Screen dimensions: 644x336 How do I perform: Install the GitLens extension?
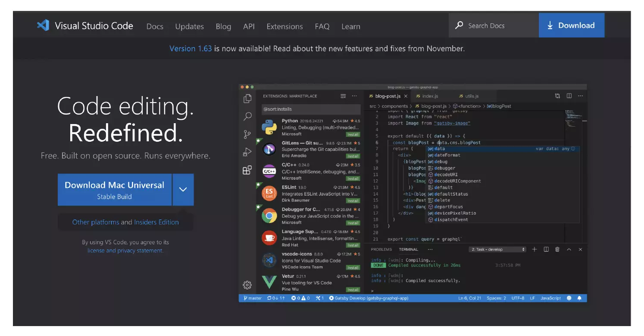(x=353, y=156)
